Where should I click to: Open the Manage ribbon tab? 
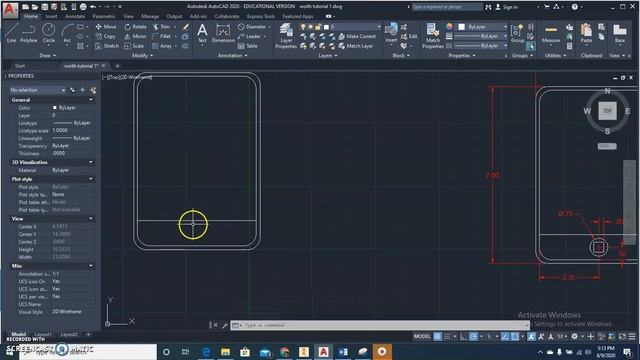pyautogui.click(x=150, y=16)
